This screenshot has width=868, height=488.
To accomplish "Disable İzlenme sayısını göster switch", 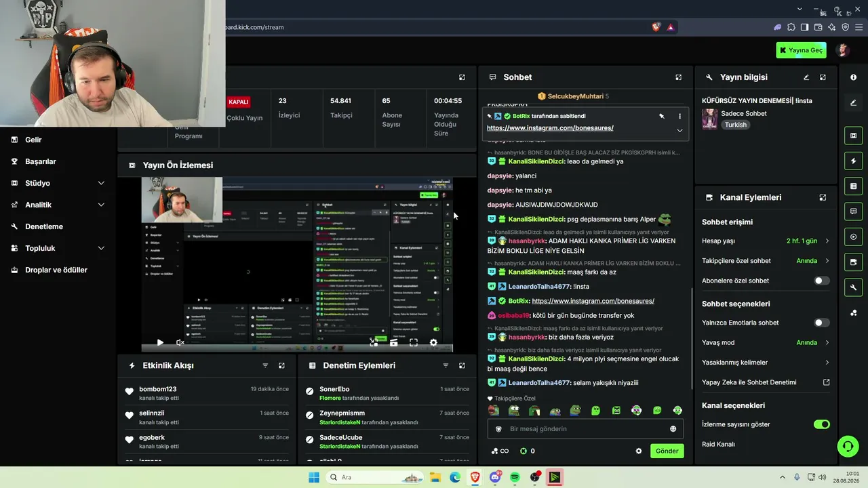I will 821,424.
